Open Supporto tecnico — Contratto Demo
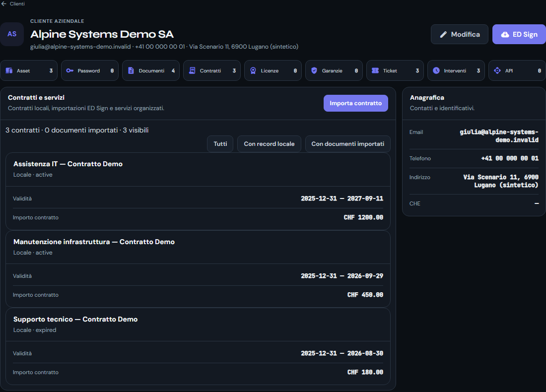 [x=75, y=319]
